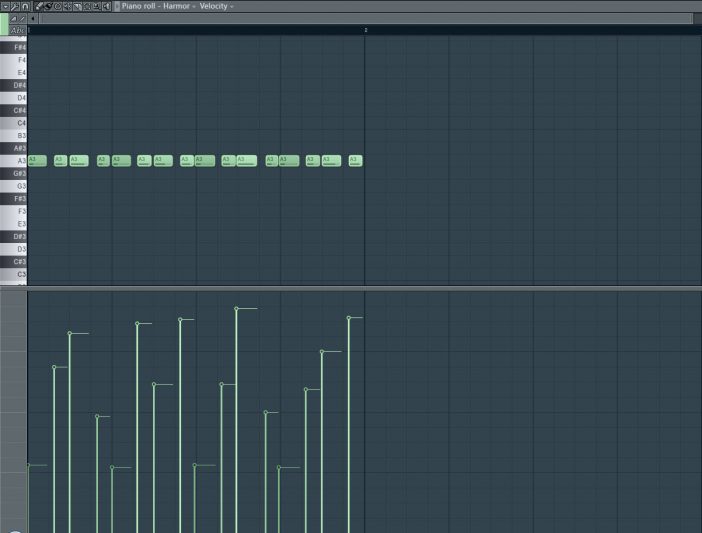Preview the C4 piano key

click(13, 123)
